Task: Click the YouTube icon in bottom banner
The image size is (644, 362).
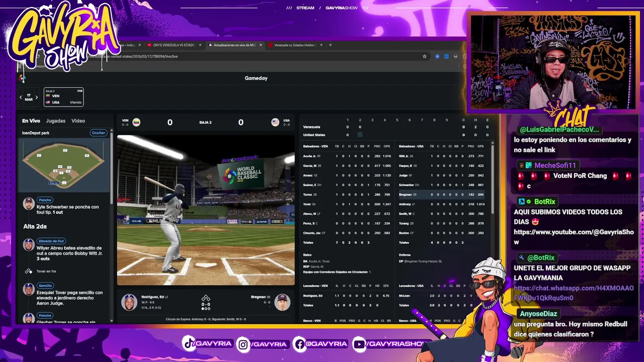Action: [359, 344]
